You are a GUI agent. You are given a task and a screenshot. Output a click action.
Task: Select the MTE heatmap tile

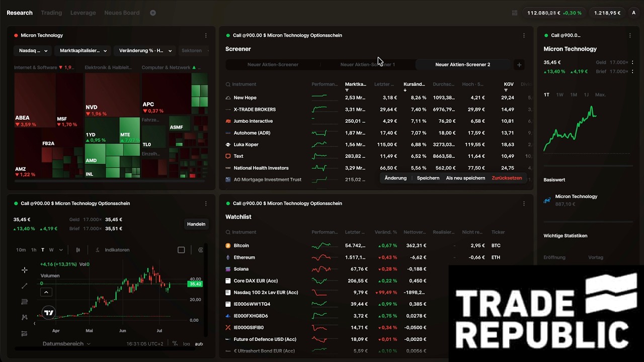click(130, 131)
